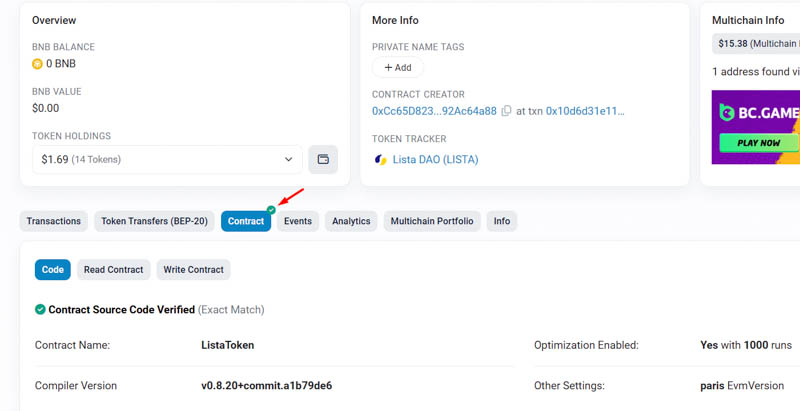This screenshot has height=411, width=800.
Task: Open the Multichain Portfolio tab
Action: [x=432, y=221]
